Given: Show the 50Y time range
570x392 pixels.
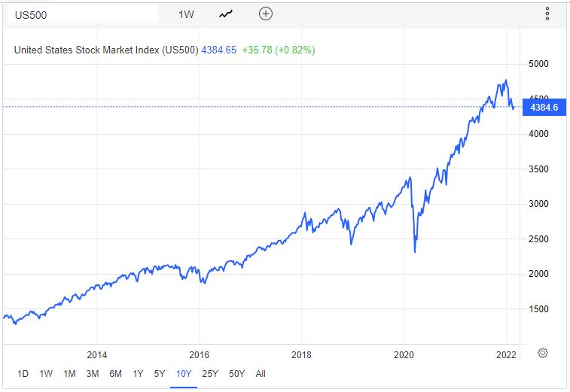Looking at the screenshot, I should [x=236, y=373].
